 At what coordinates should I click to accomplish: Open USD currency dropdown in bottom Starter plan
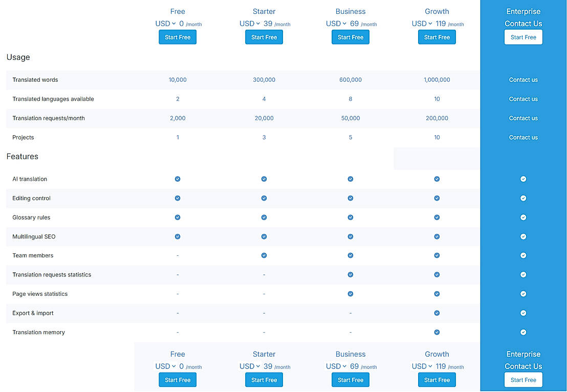coord(250,366)
